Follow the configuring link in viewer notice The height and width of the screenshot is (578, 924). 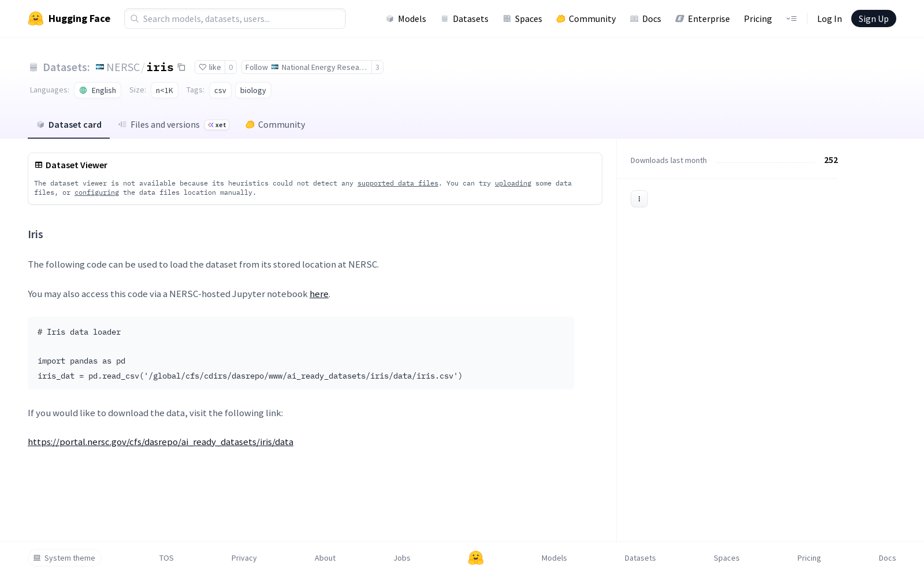(96, 192)
